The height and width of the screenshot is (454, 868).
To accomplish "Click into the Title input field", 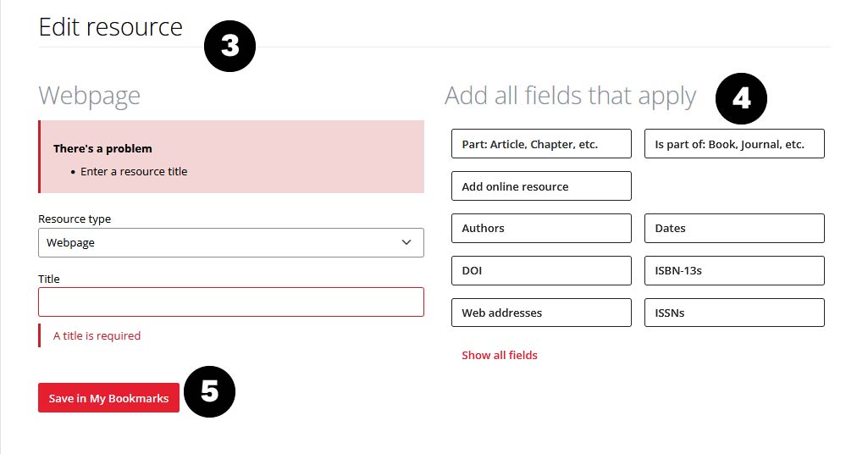I will (x=230, y=302).
